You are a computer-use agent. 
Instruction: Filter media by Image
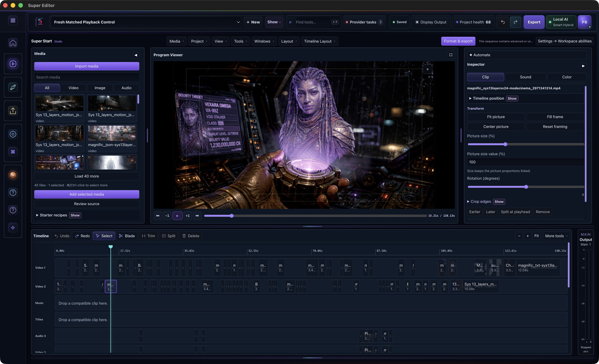(100, 88)
